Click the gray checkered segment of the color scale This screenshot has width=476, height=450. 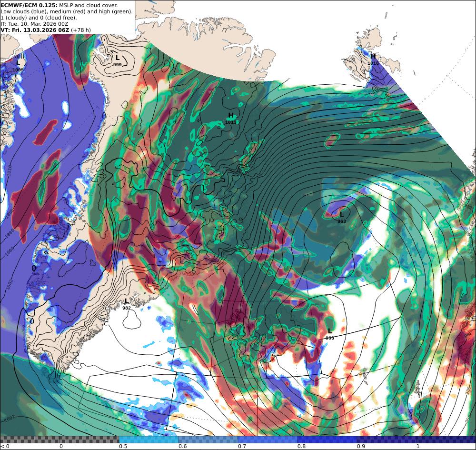[59, 440]
